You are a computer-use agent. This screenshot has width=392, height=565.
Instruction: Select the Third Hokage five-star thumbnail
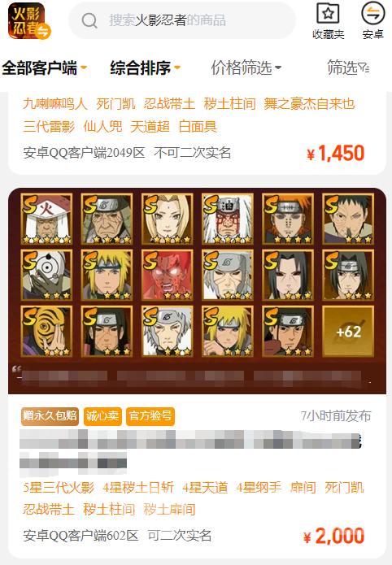click(x=46, y=219)
